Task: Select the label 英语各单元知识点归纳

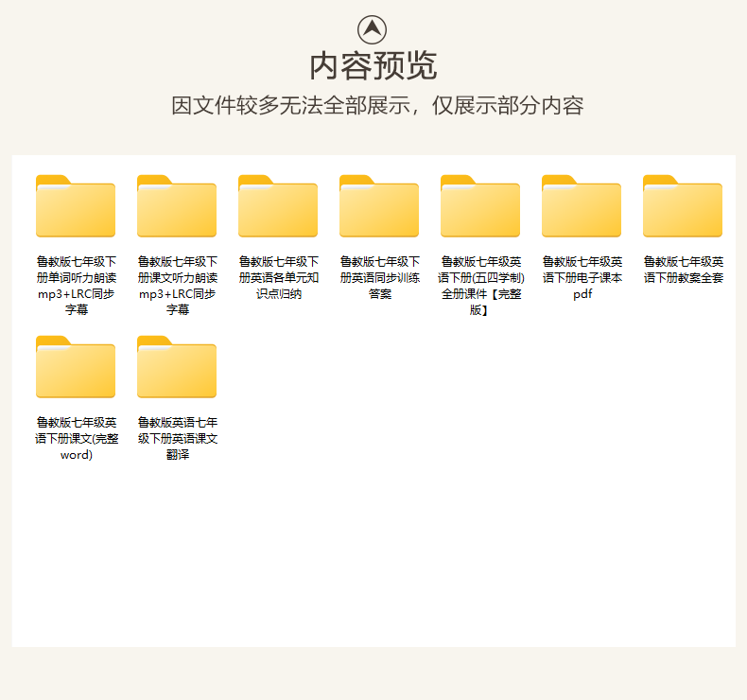Action: coord(279,277)
